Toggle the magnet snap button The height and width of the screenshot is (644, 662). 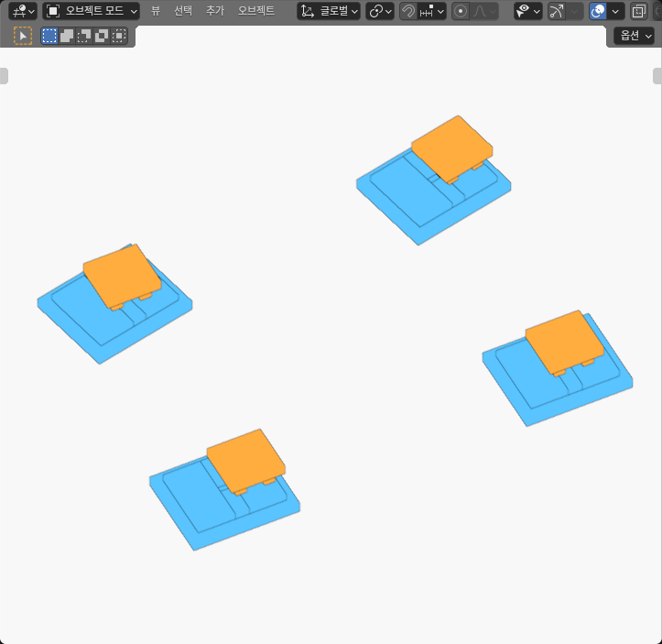coord(408,11)
